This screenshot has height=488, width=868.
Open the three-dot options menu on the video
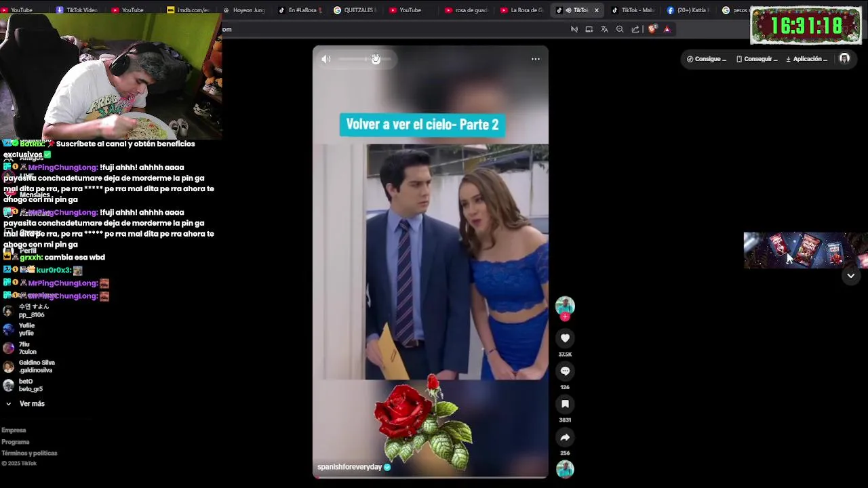coord(536,59)
